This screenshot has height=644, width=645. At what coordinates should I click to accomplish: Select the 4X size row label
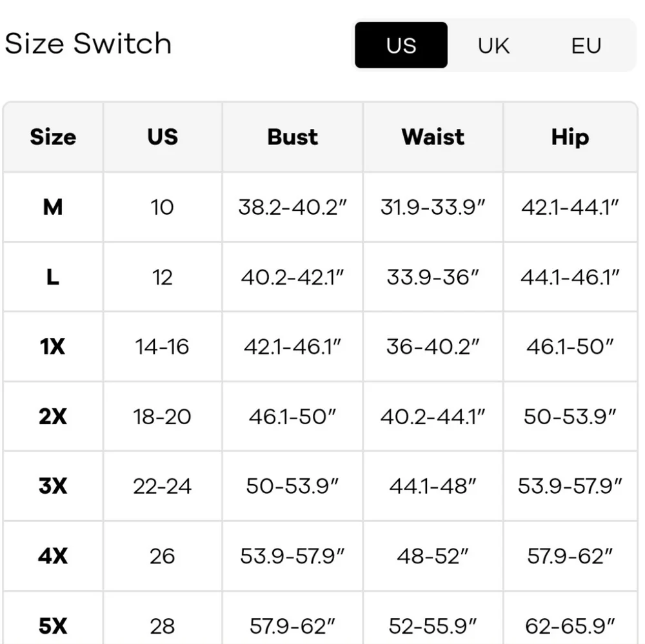pyautogui.click(x=53, y=556)
